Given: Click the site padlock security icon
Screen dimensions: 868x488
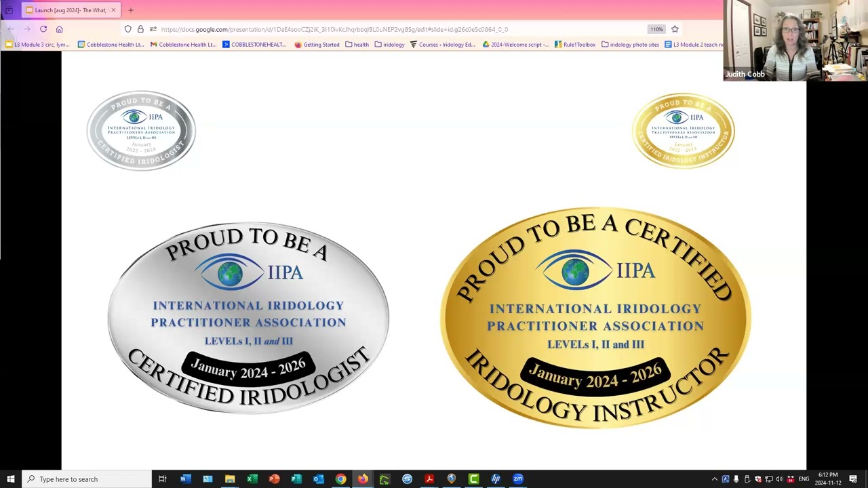Looking at the screenshot, I should (x=140, y=29).
